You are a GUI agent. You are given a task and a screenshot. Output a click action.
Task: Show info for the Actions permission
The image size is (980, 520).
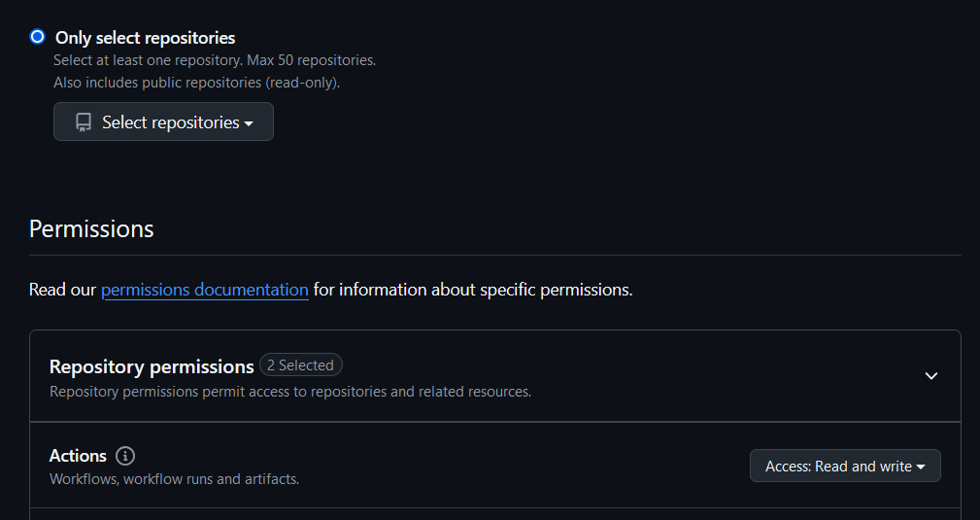[x=125, y=456]
